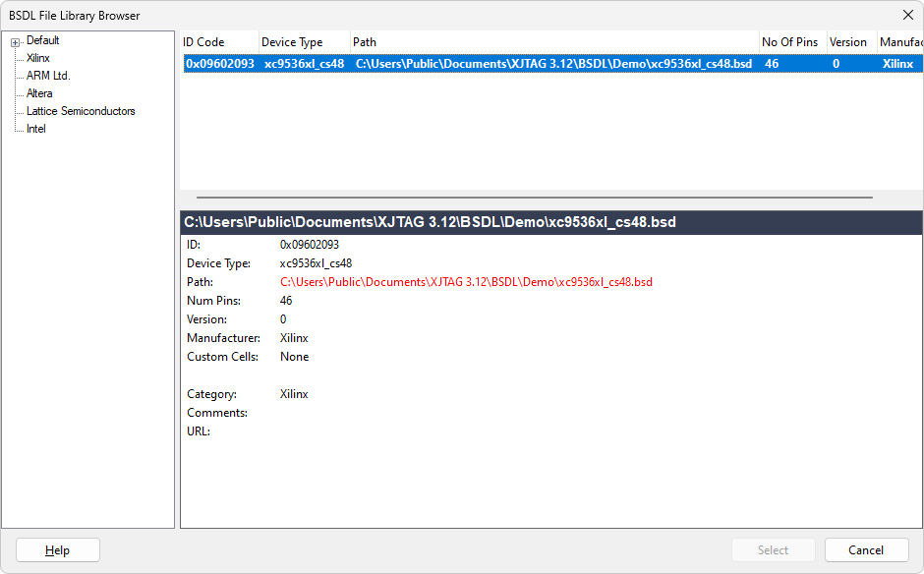The image size is (924, 574).
Task: Select Default category in tree
Action: (x=42, y=40)
